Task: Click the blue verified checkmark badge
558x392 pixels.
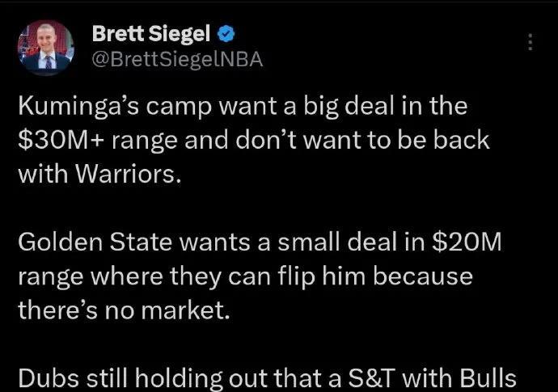Action: (228, 34)
